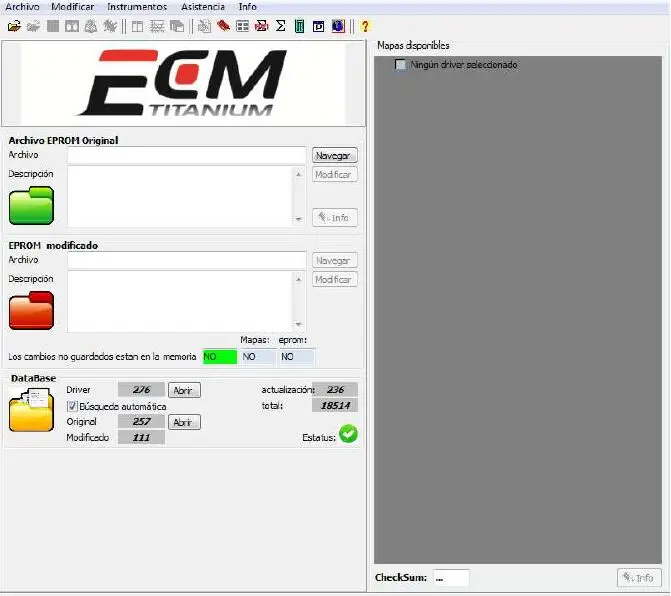Open the Instrumentos menu

click(x=137, y=7)
